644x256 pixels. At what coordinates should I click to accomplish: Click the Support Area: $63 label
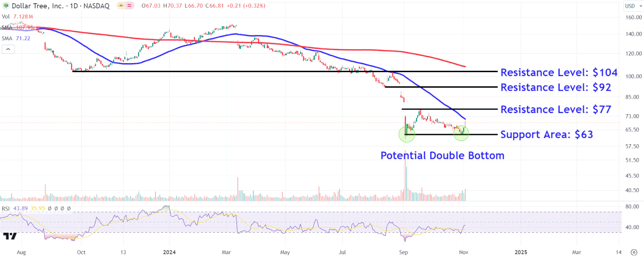click(547, 135)
